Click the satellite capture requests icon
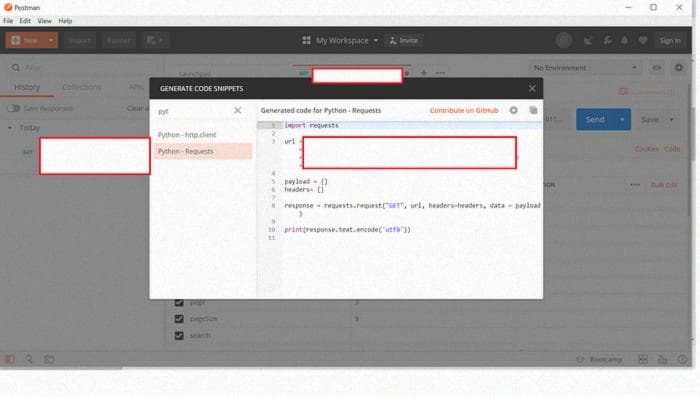 click(x=588, y=40)
